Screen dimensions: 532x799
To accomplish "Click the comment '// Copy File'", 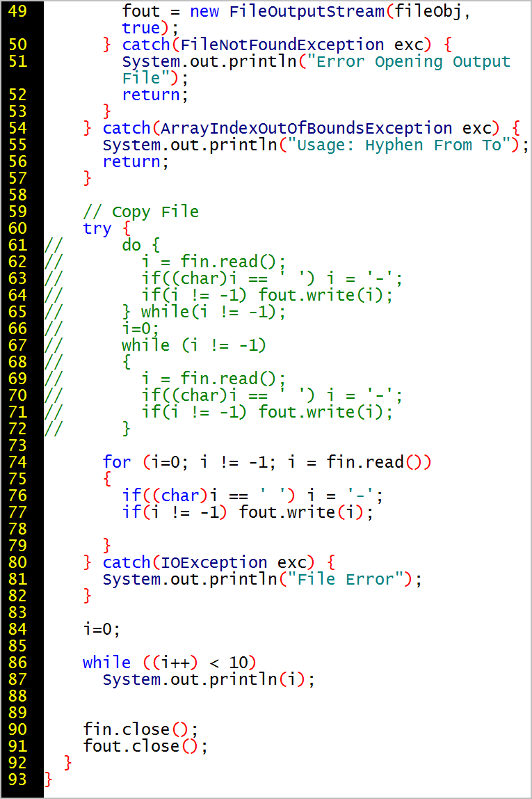I will point(141,212).
